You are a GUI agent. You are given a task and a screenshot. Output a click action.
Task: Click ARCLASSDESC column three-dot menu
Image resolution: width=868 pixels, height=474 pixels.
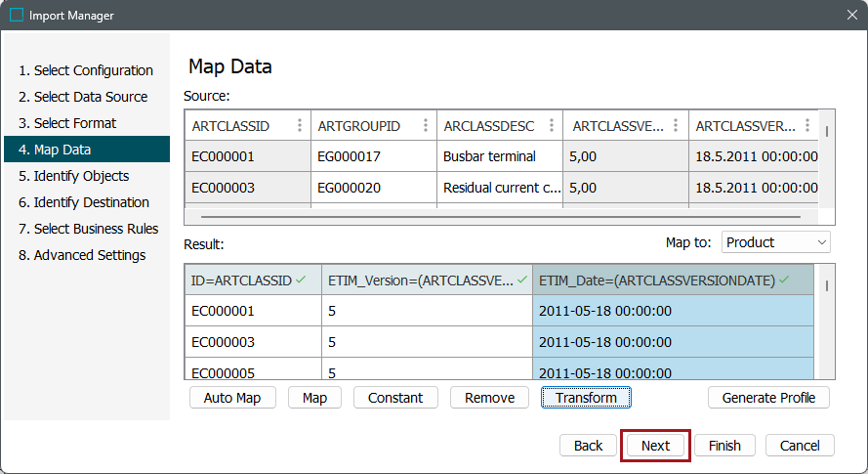point(552,126)
